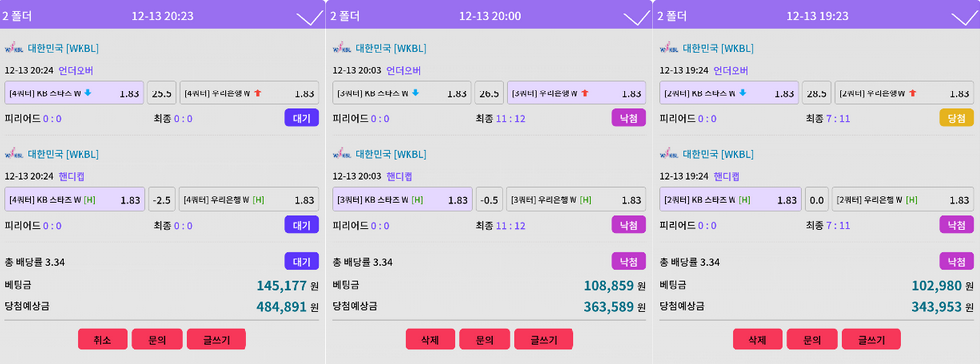
Task: Click 문의 button on the 19:23 slip
Action: tap(812, 339)
